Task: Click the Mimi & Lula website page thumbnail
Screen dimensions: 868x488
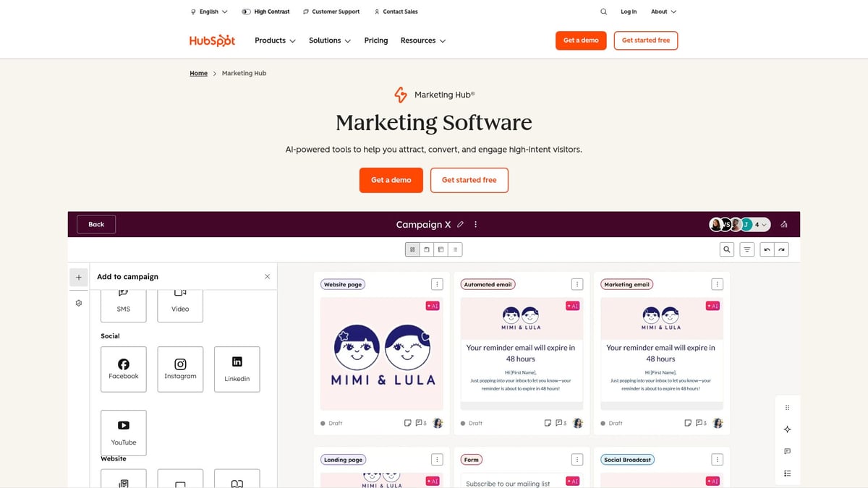Action: [x=381, y=354]
